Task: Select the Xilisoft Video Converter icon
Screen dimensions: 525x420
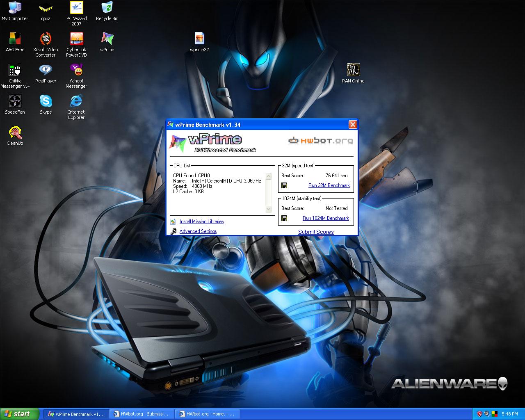Action: tap(46, 45)
